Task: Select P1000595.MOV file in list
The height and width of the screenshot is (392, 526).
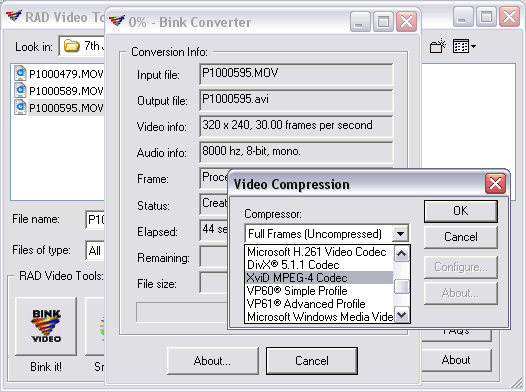Action: (59, 108)
